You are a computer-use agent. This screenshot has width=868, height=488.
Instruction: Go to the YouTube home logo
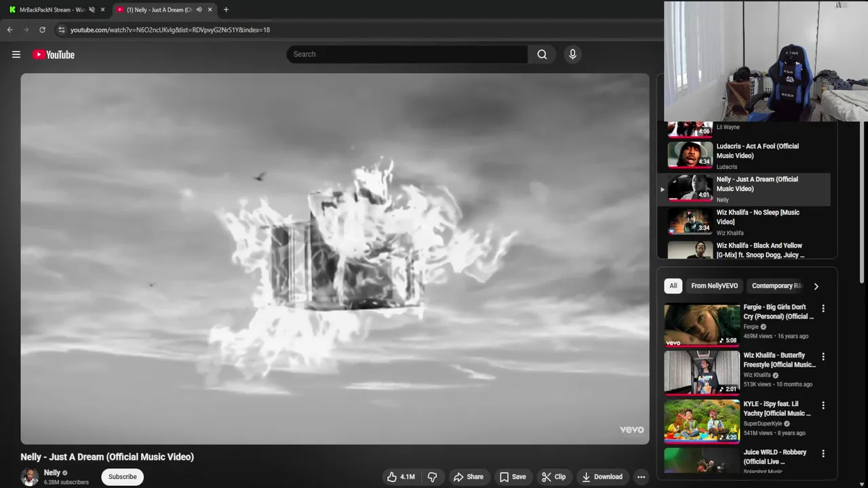pos(54,54)
